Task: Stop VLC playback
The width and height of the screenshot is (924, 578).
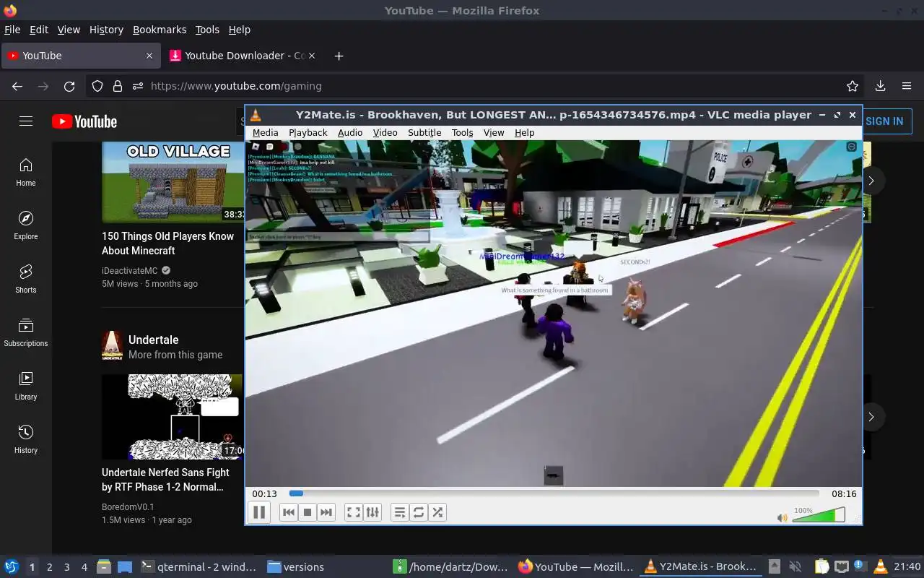Action: click(308, 512)
